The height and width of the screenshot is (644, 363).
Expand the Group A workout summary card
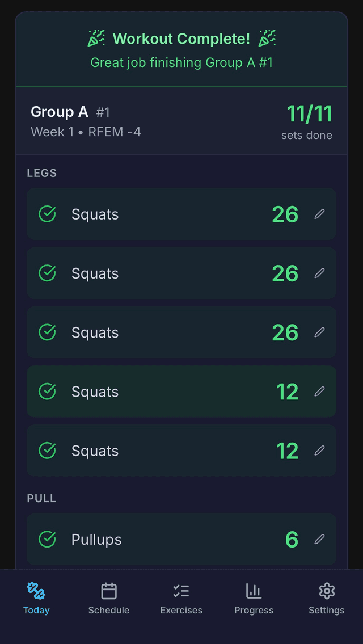(x=181, y=121)
